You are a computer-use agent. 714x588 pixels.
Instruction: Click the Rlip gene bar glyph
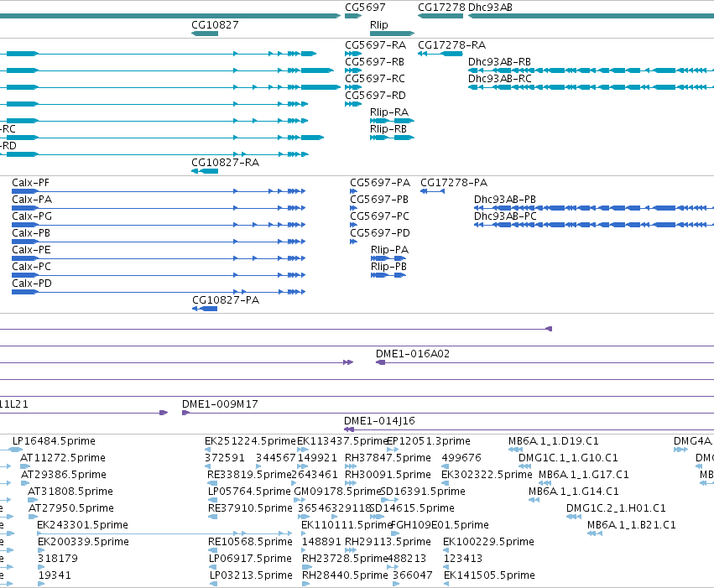392,34
